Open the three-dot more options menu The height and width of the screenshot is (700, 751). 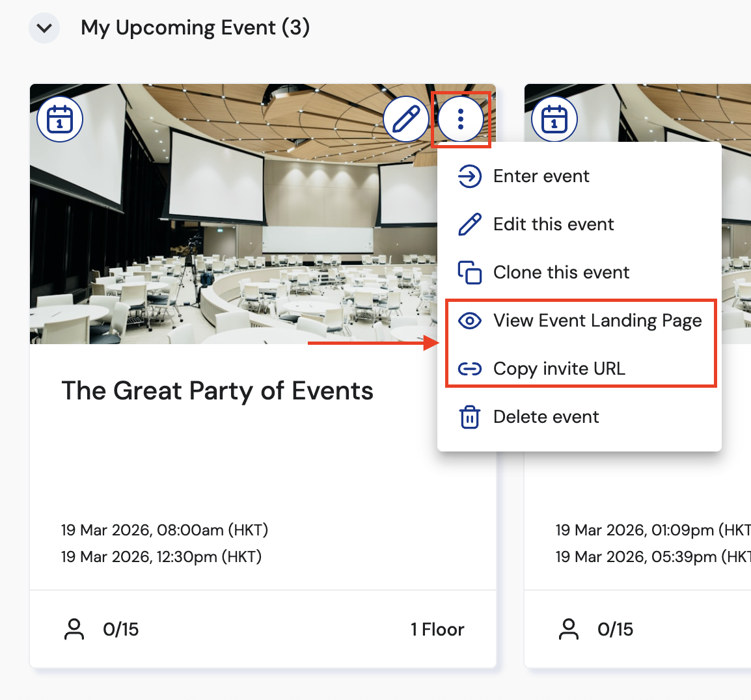[461, 119]
